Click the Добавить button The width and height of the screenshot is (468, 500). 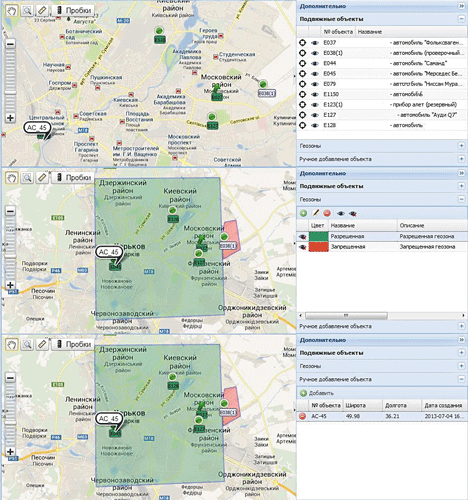pyautogui.click(x=317, y=393)
